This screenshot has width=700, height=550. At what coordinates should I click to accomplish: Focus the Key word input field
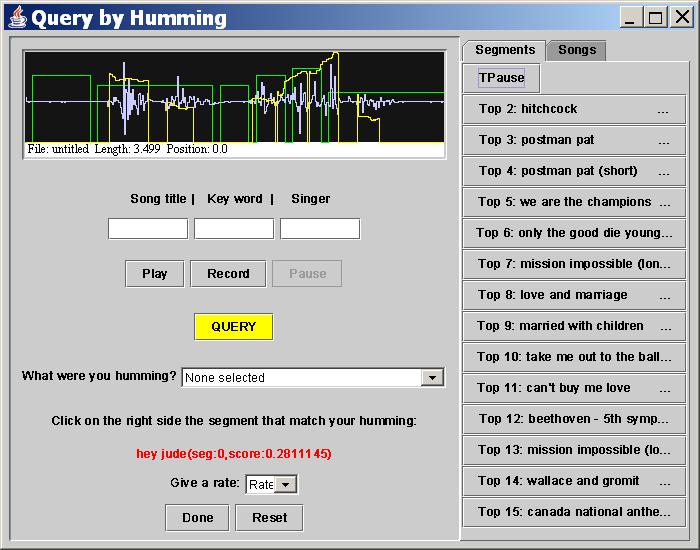click(x=234, y=229)
